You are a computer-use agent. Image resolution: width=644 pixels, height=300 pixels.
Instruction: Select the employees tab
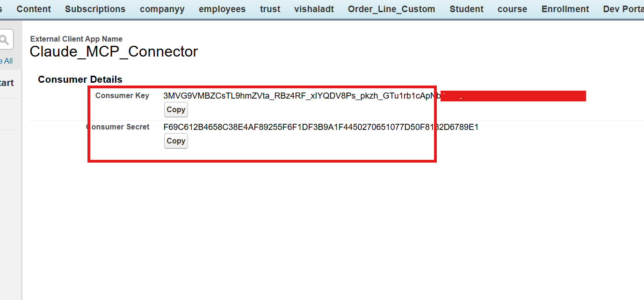click(x=222, y=9)
